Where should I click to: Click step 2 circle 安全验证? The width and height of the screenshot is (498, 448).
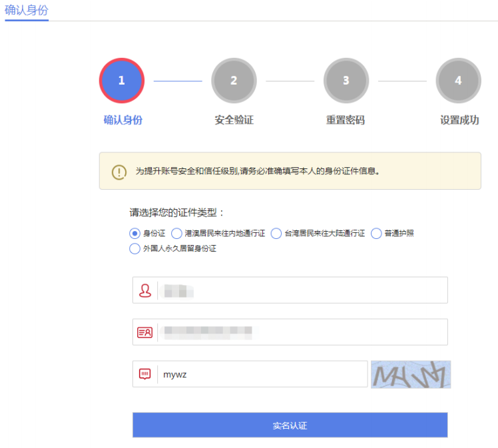point(234,81)
